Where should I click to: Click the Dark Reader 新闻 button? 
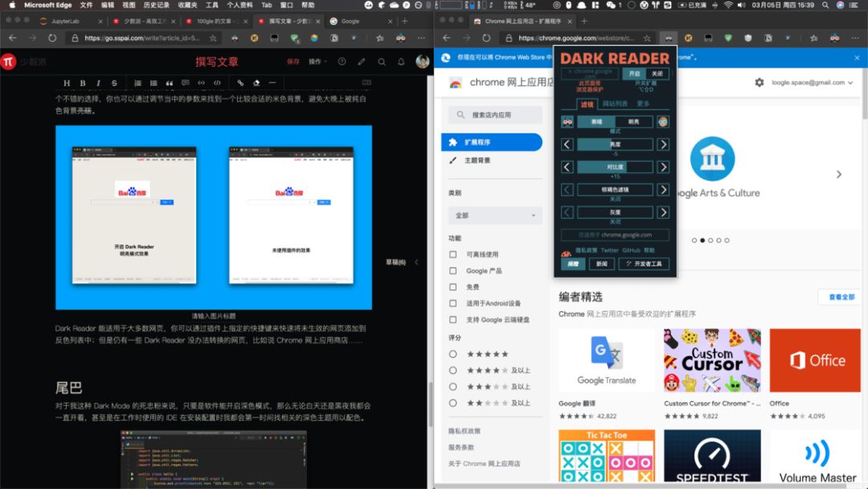coord(601,264)
